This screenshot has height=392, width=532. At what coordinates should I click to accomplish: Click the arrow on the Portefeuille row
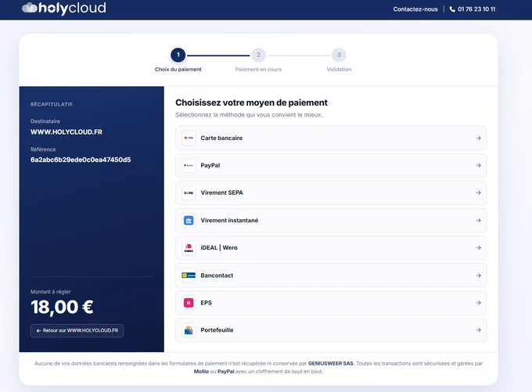tap(478, 330)
